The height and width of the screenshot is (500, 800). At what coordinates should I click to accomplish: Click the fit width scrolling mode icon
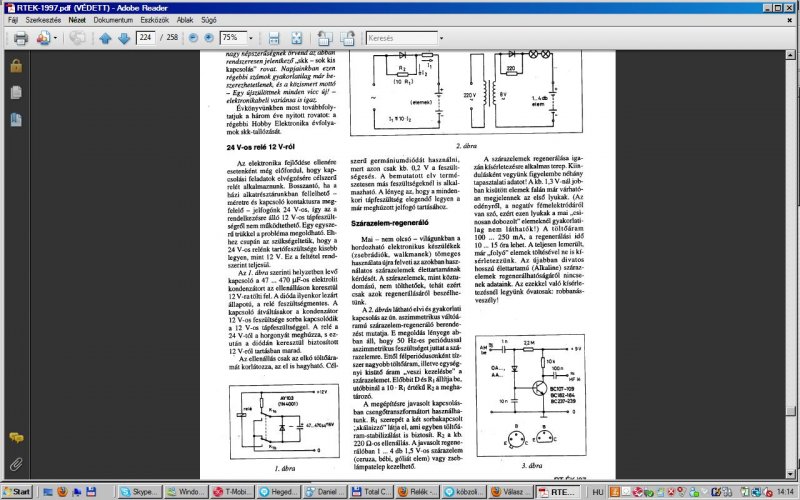pos(274,38)
